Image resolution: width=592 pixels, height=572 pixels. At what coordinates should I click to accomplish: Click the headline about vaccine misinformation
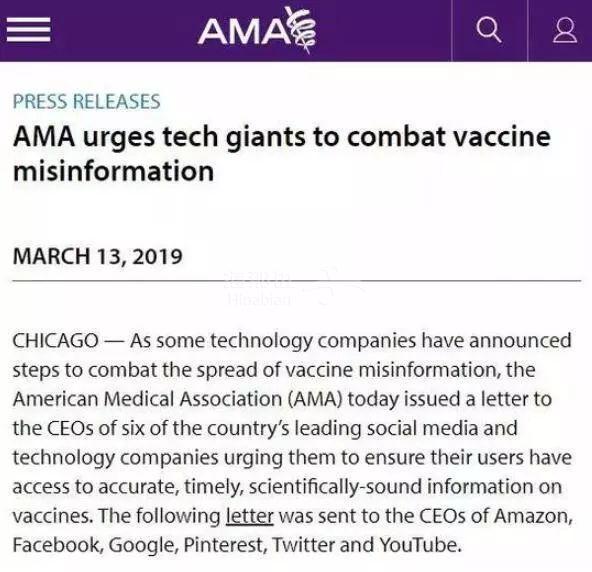point(282,154)
